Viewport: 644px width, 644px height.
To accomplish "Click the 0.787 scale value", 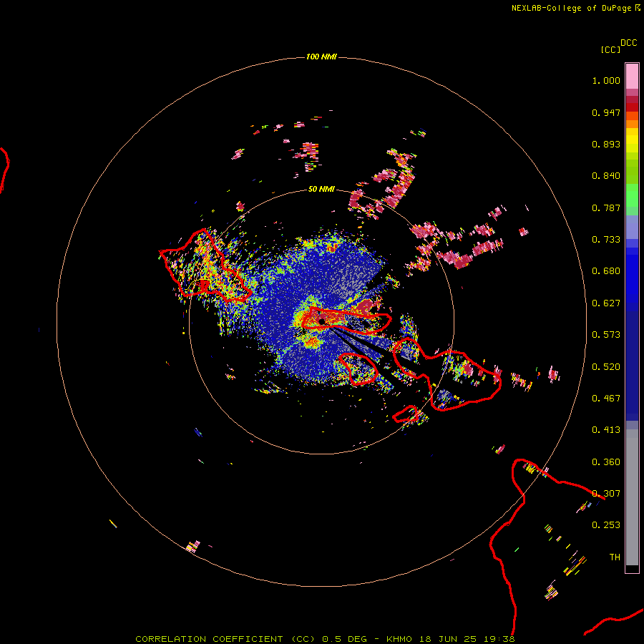I will (x=606, y=208).
